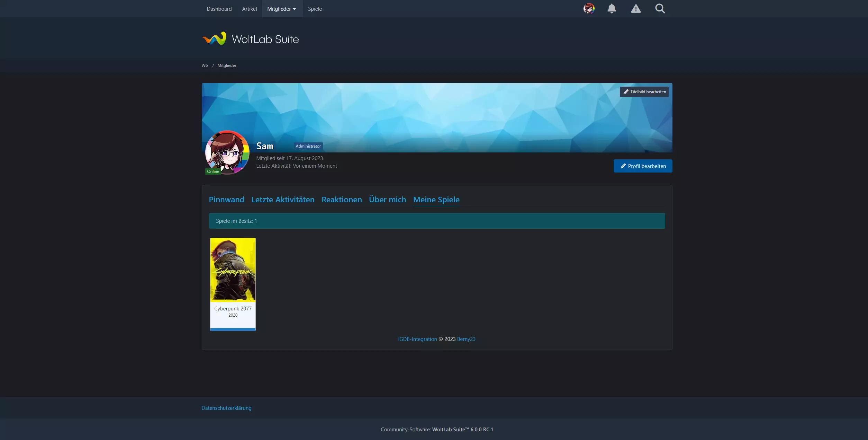Open the Artikel menu item

tap(249, 9)
